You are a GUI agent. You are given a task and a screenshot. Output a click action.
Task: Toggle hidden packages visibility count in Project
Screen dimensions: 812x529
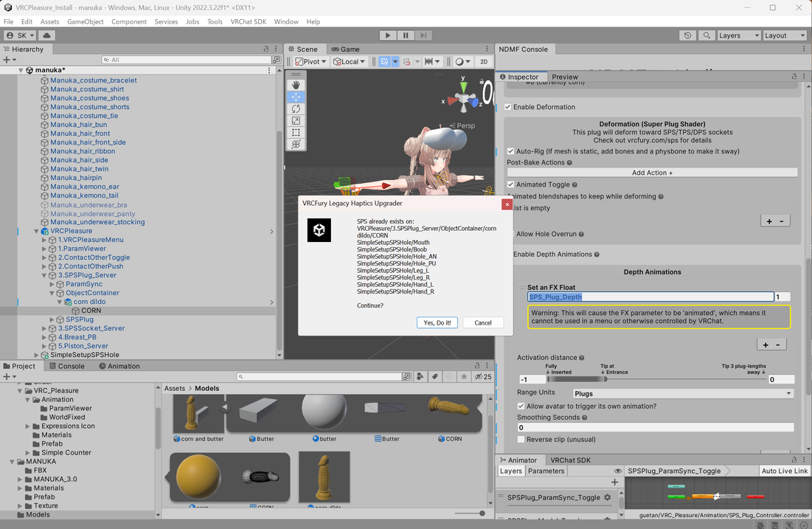click(x=483, y=377)
